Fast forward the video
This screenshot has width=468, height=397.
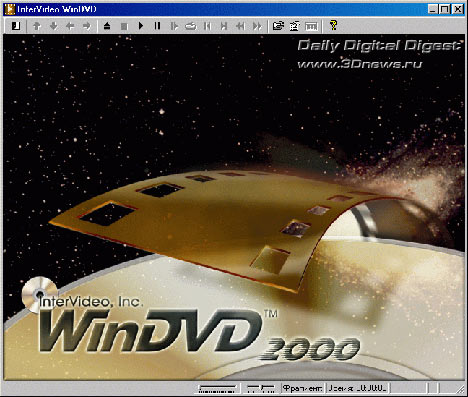pyautogui.click(x=257, y=26)
